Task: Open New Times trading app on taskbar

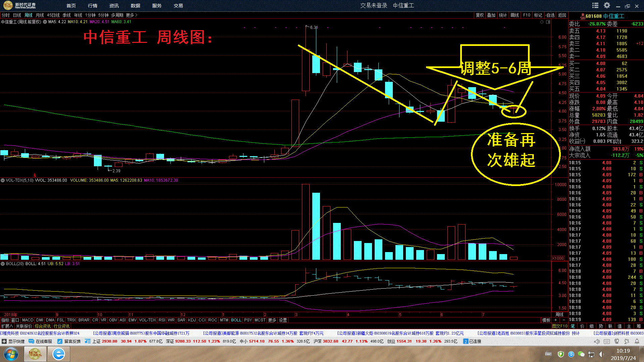Action: click(35, 354)
